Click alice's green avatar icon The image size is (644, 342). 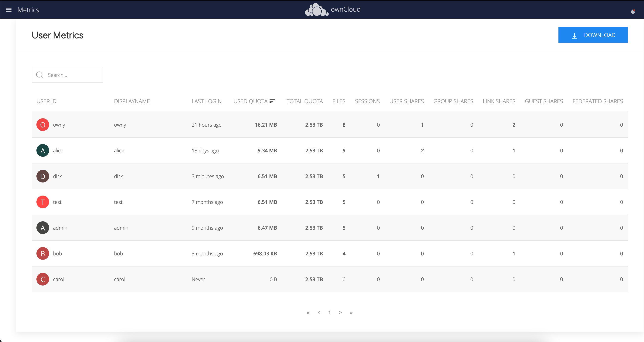43,150
